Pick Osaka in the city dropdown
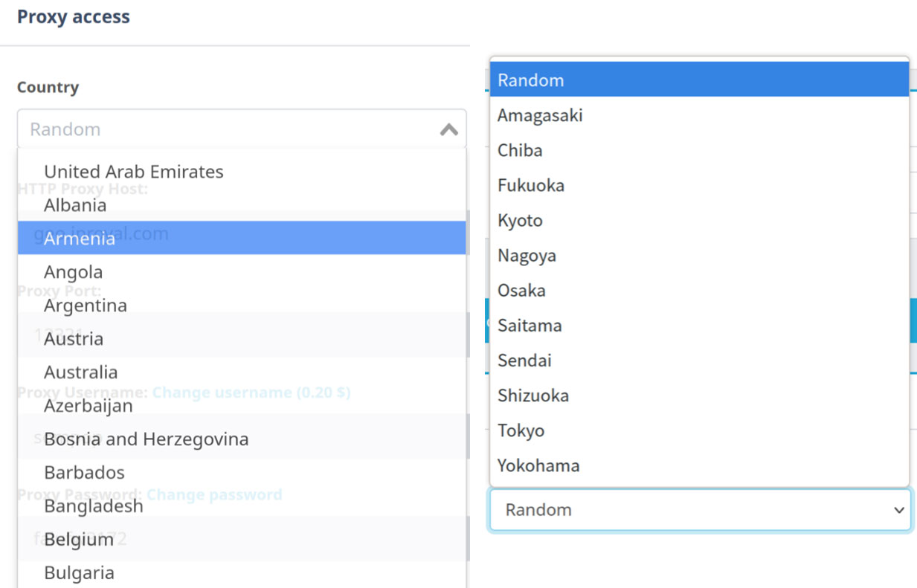Screen dimensions: 917x588 click(x=521, y=291)
